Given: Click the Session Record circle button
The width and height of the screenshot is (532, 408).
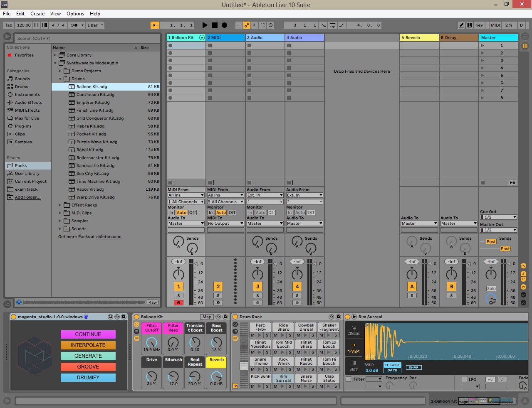Looking at the screenshot, I should pos(270,25).
